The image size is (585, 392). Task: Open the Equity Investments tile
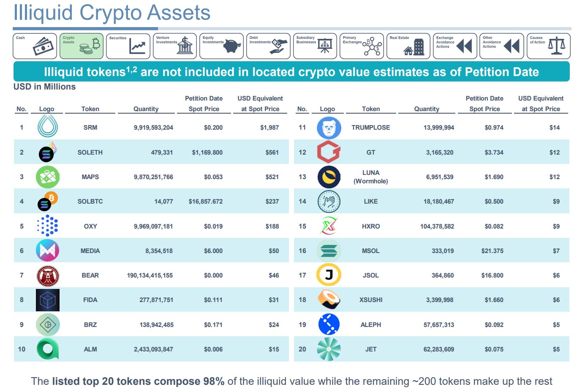(222, 46)
